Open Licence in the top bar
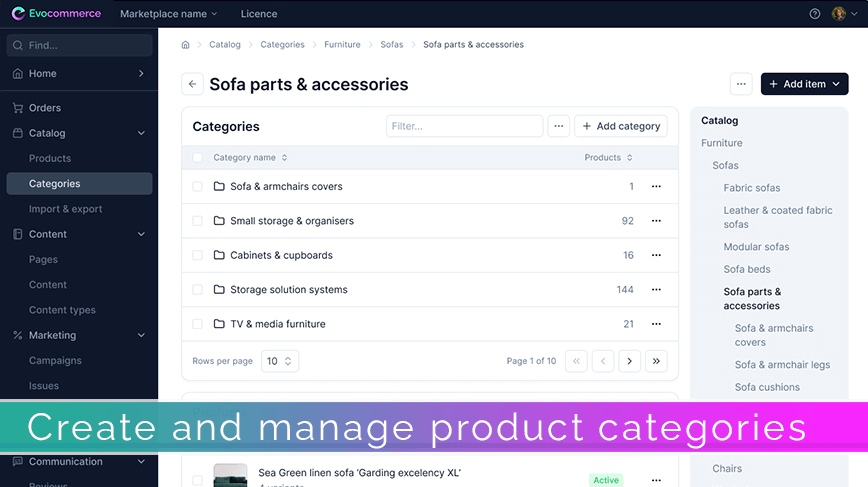Image resolution: width=868 pixels, height=487 pixels. [x=259, y=14]
